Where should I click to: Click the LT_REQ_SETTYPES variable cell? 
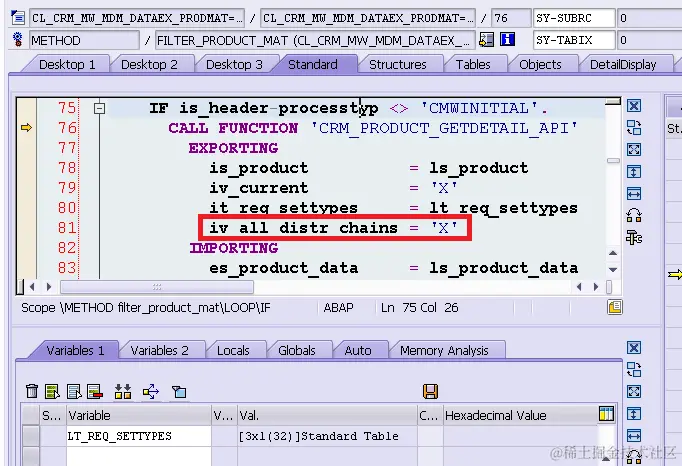pos(139,436)
